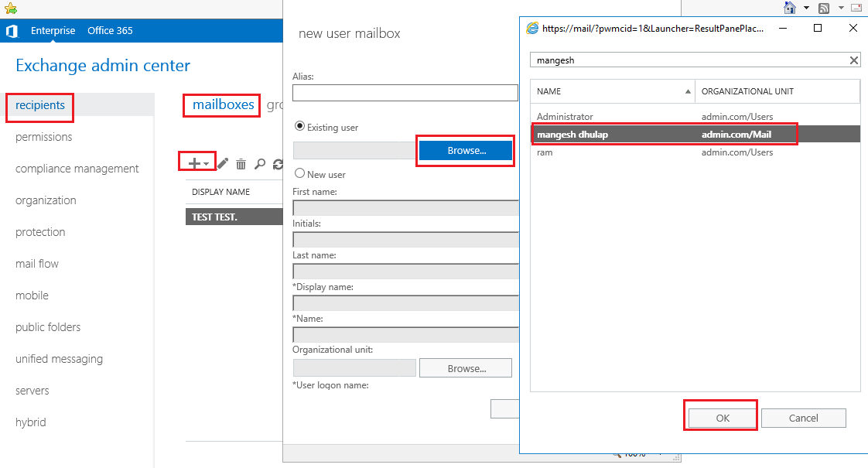Click Browse button for Organizational unit
This screenshot has height=468, width=868.
466,368
